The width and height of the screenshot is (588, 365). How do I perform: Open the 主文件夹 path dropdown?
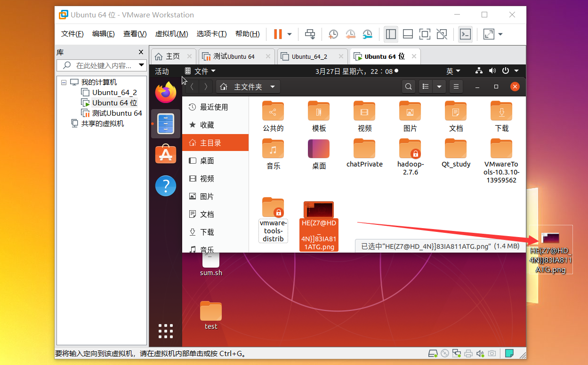point(248,87)
